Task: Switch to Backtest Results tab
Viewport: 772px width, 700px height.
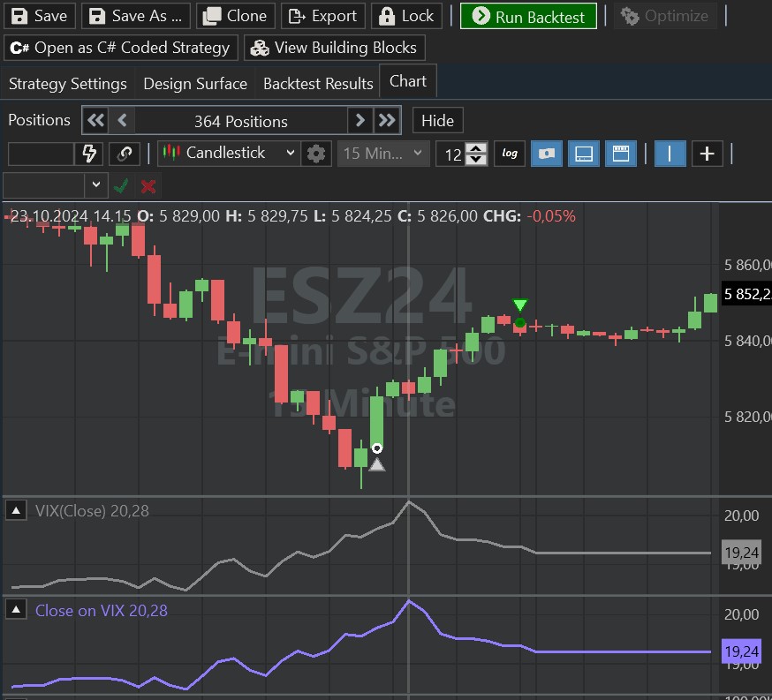Action: click(x=318, y=84)
